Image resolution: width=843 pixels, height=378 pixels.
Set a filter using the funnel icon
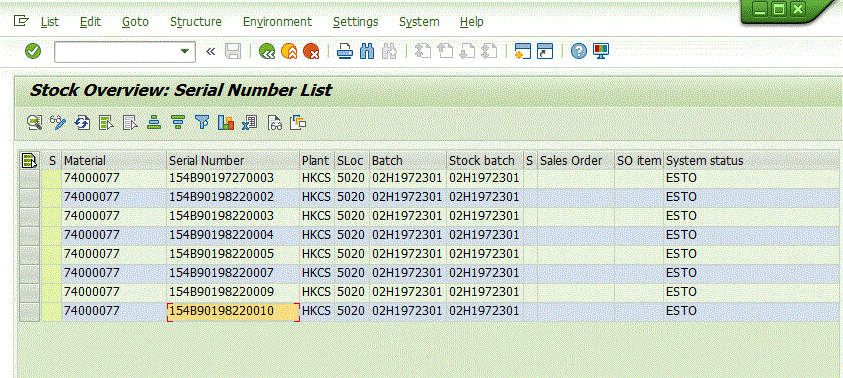[202, 123]
